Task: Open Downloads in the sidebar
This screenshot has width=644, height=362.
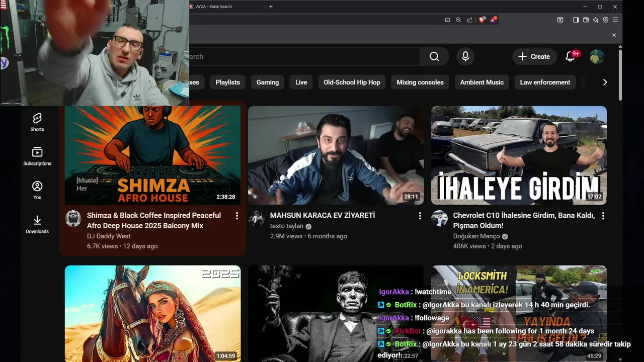Action: pyautogui.click(x=37, y=224)
